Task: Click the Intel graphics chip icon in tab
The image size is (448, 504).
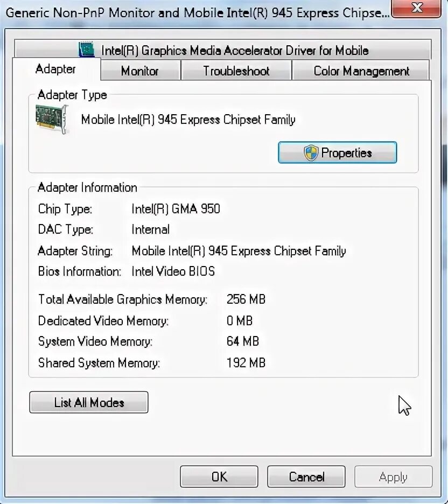Action: click(x=87, y=50)
